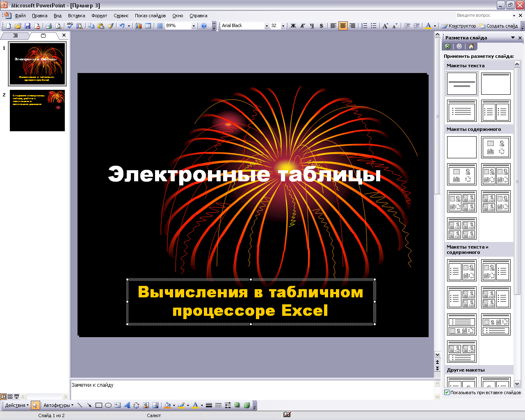This screenshot has height=420, width=525.
Task: Open the task pane title dropdown arrow
Action: [x=513, y=38]
